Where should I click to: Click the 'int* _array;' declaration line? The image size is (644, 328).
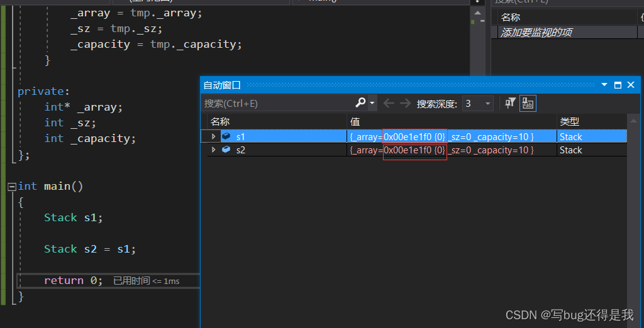pyautogui.click(x=84, y=107)
